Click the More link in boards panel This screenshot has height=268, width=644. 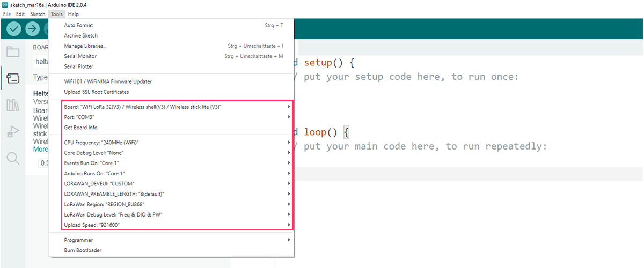point(41,149)
